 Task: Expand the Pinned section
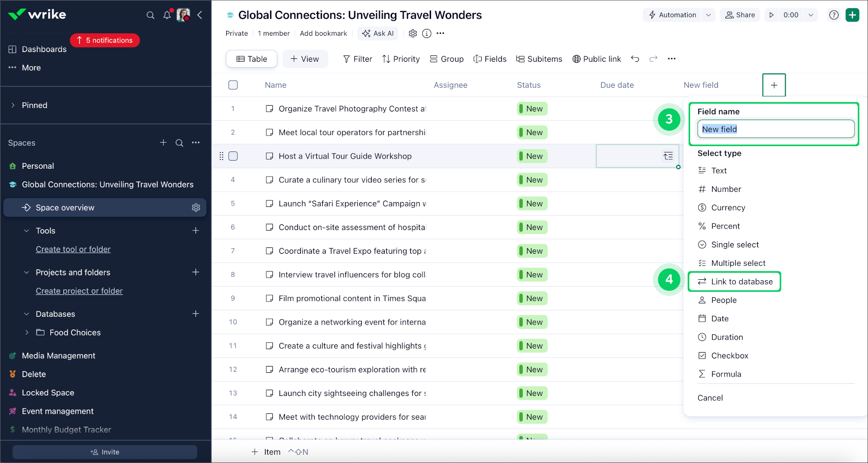pos(13,105)
